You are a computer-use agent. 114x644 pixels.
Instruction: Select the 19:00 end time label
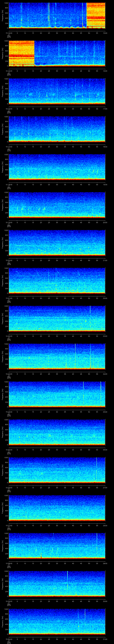tap(105, 184)
